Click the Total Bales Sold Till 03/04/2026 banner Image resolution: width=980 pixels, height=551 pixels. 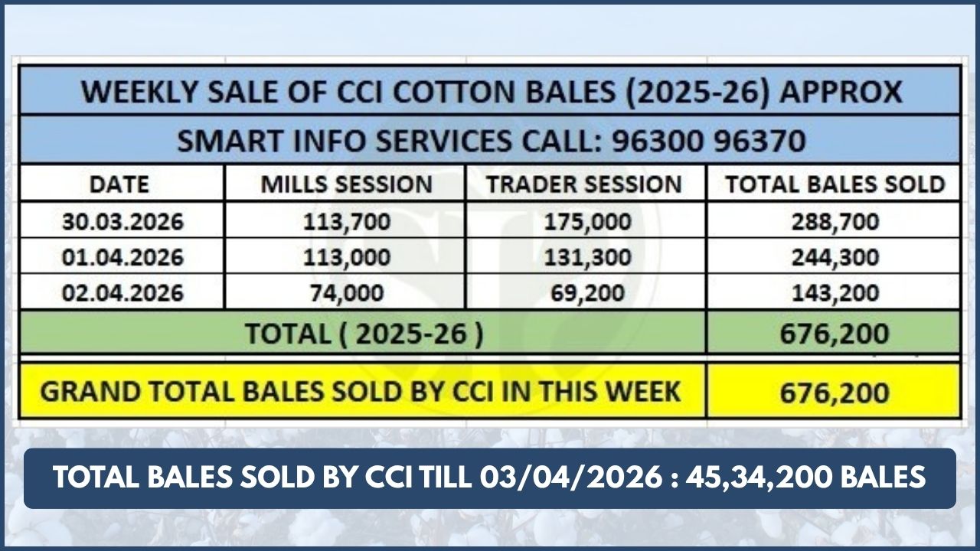[x=490, y=478]
